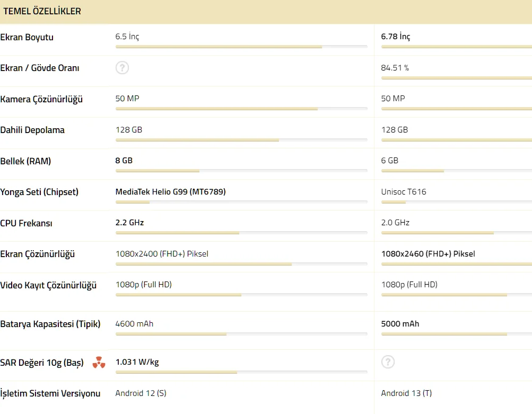The image size is (532, 414).
Task: Click the Dahili Depolama label
Action: click(32, 130)
